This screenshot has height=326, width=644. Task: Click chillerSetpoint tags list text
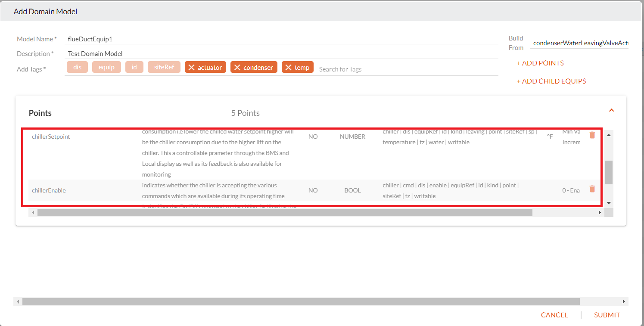(x=460, y=137)
